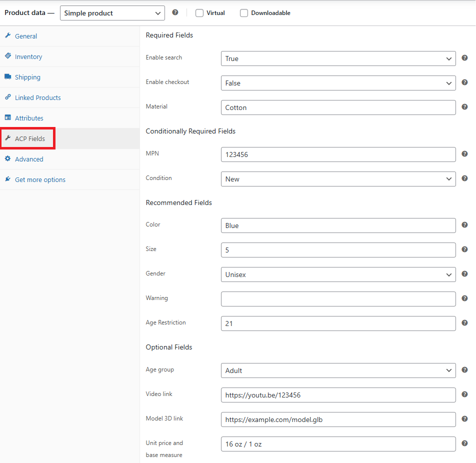
Task: Open the Simple product type dropdown
Action: pyautogui.click(x=112, y=13)
